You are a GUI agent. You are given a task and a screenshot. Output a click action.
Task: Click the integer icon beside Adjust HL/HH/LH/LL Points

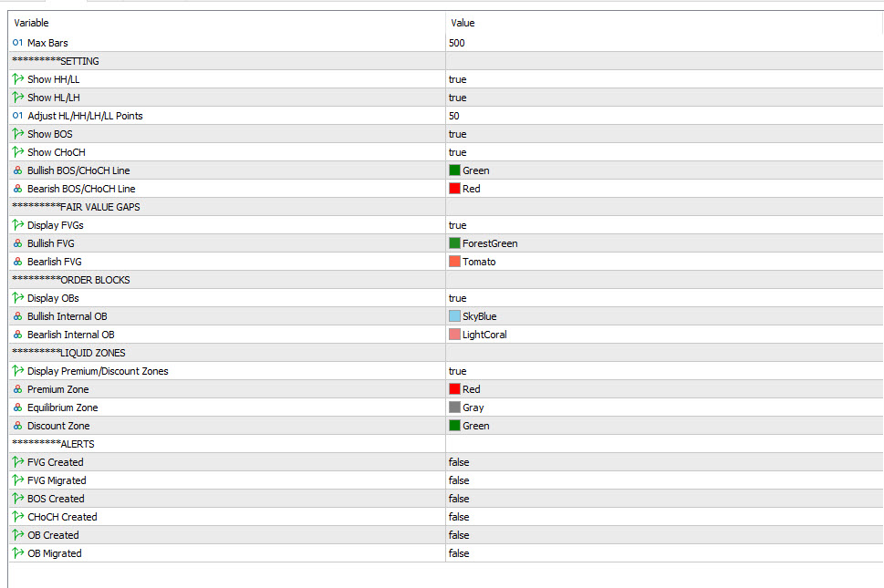point(17,116)
